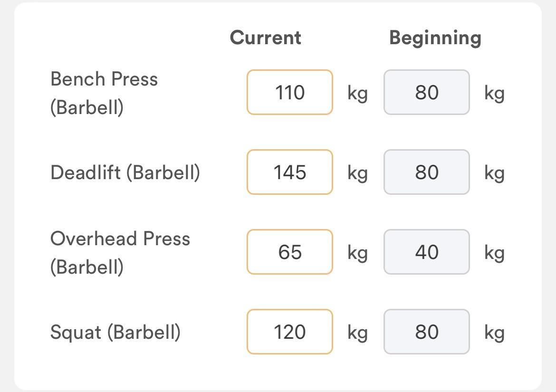The height and width of the screenshot is (392, 556).
Task: Click the beginning Overhead Press field showing 40
Action: [x=426, y=252]
